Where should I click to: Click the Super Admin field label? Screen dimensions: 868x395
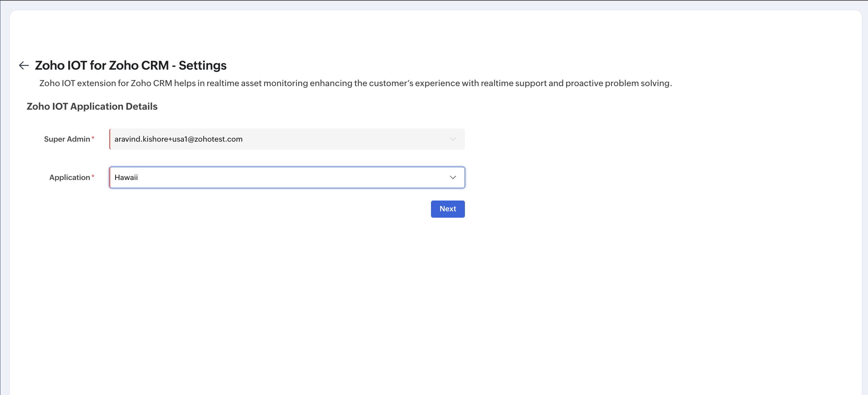click(67, 139)
